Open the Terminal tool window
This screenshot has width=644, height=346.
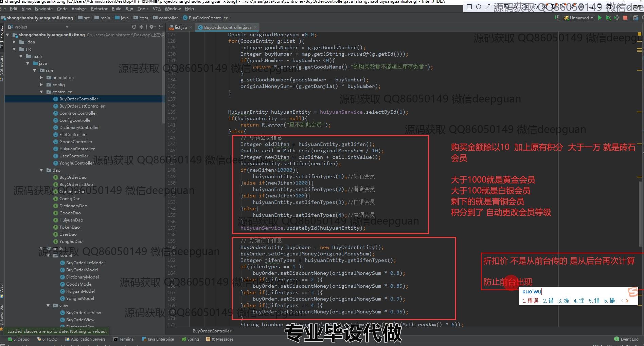(124, 339)
